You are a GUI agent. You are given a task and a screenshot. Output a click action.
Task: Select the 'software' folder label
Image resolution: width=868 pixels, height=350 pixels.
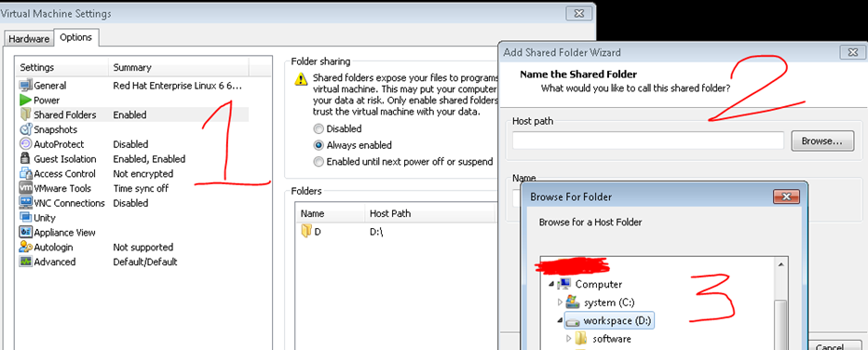point(611,339)
